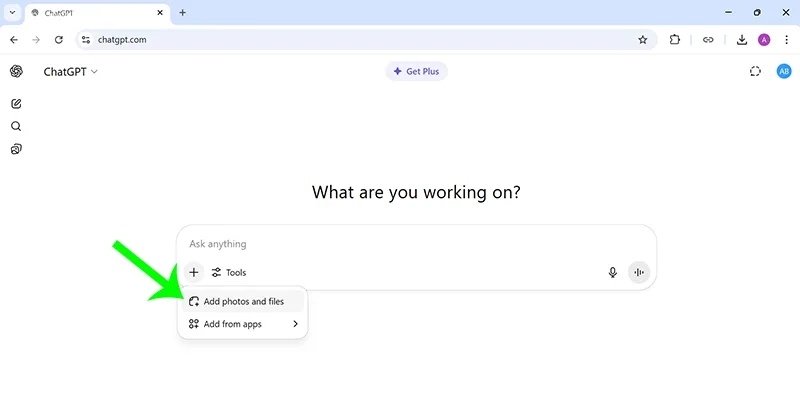Screen dimensions: 800x420
Task: Start voice mode with the waveform icon
Action: pos(639,272)
